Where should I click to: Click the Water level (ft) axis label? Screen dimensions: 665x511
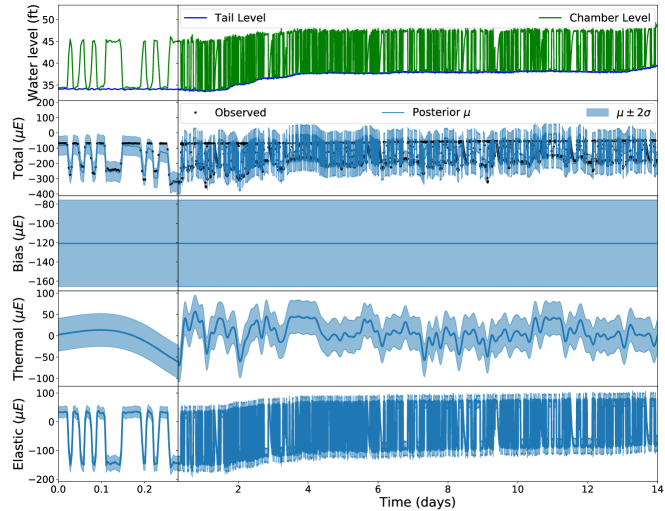32,53
